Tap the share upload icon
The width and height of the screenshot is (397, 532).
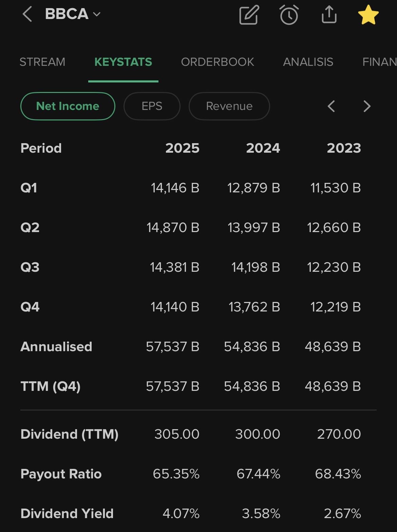coord(329,15)
